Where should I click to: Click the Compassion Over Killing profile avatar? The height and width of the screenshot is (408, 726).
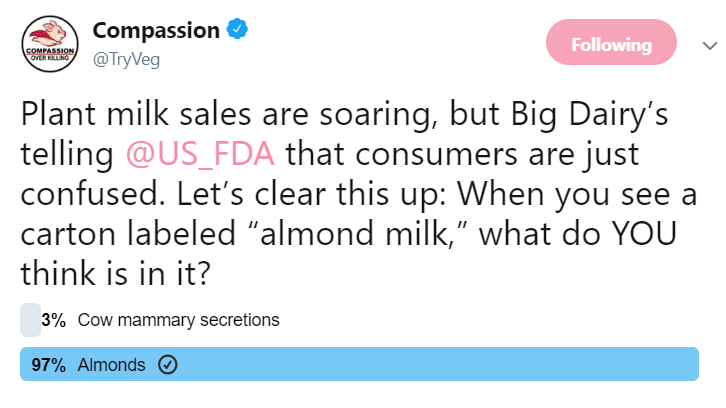[50, 44]
